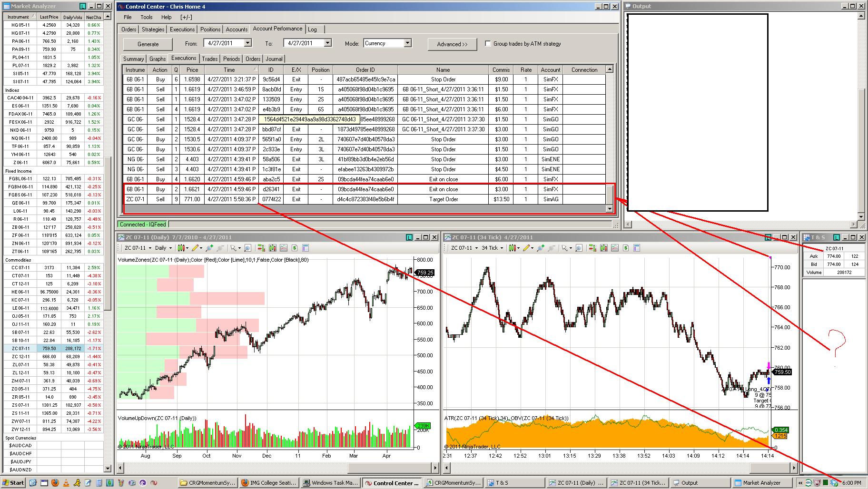This screenshot has height=489, width=868.
Task: Click link button in Market Analyzer title bar
Action: coord(83,6)
